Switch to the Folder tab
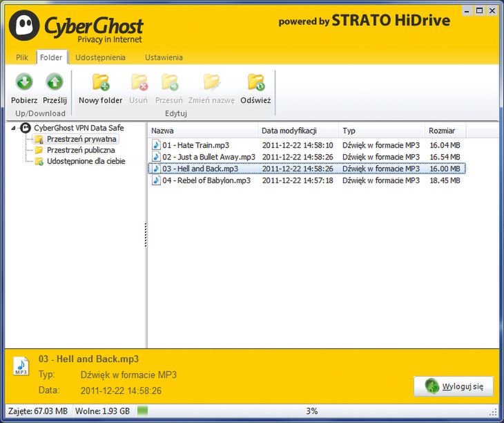The image size is (504, 423). pos(51,57)
